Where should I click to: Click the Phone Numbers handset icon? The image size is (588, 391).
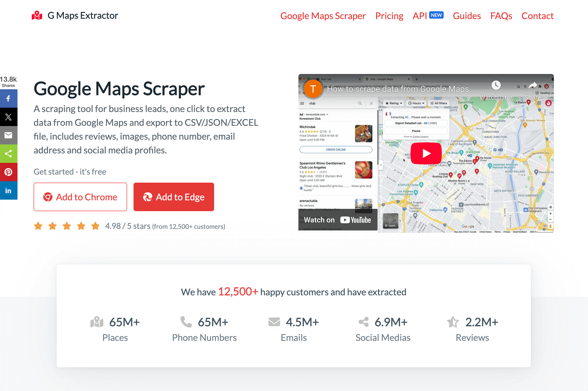tap(186, 322)
